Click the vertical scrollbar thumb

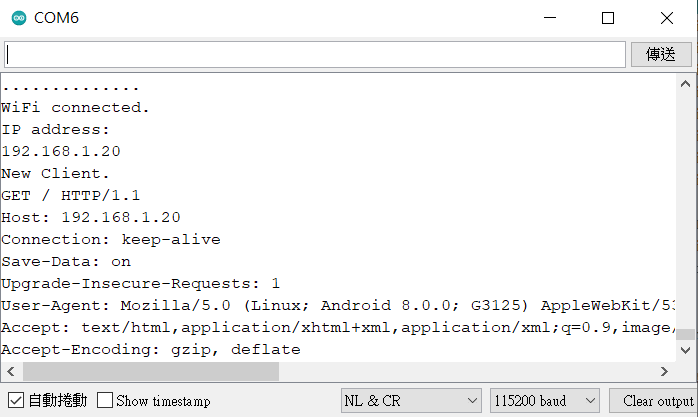point(685,334)
